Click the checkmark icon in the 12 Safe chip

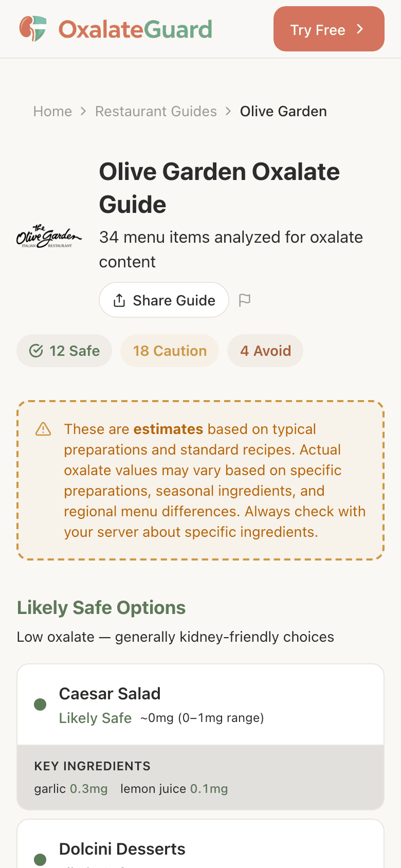[x=35, y=351]
